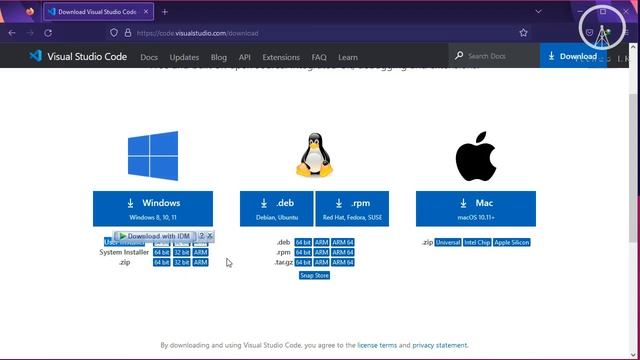Click the large Mac download button
The image size is (640, 360).
(x=476, y=209)
